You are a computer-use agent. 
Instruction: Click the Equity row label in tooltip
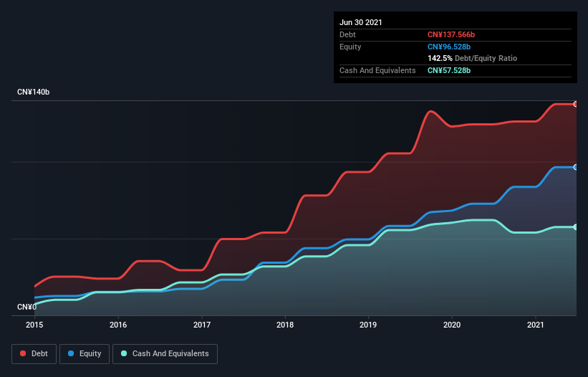click(x=350, y=47)
